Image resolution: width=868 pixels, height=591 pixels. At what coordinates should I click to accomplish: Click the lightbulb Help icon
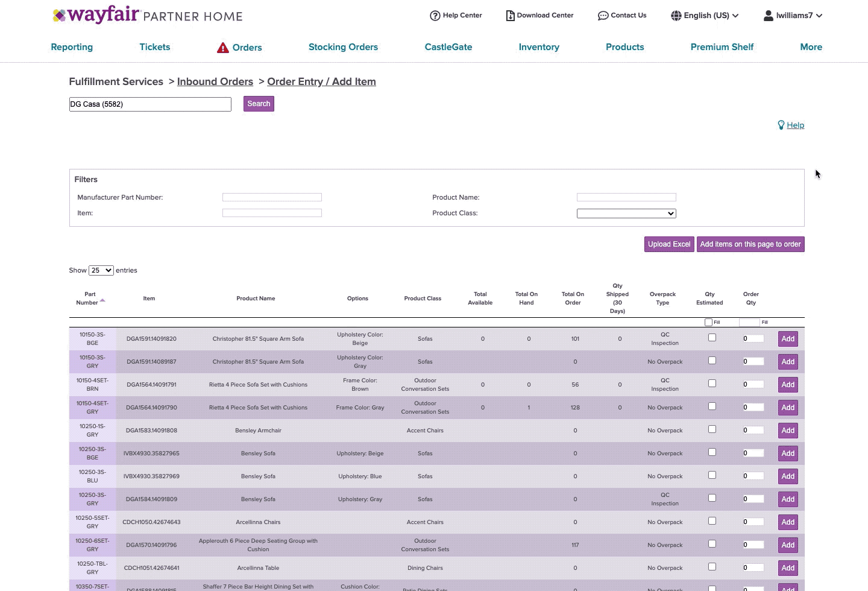click(781, 125)
